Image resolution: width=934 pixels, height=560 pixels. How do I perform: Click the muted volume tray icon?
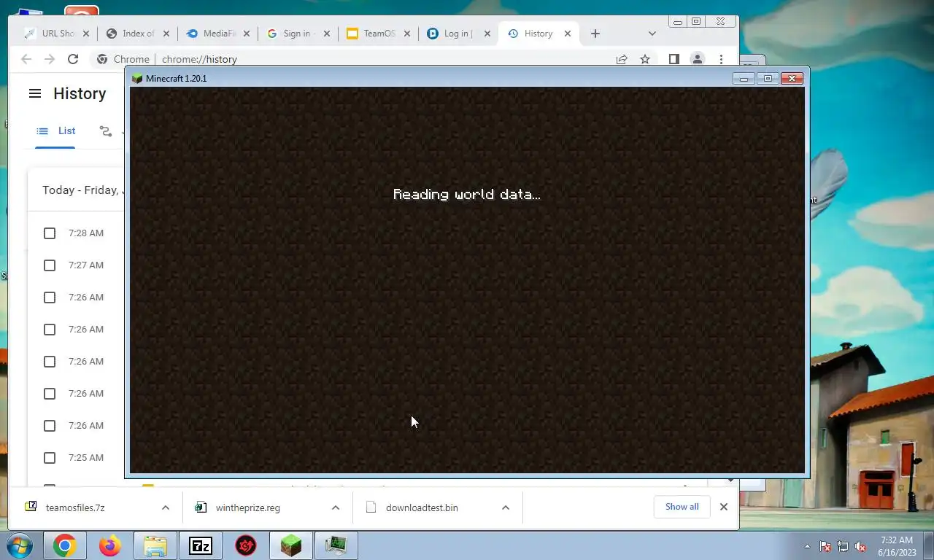[860, 546]
